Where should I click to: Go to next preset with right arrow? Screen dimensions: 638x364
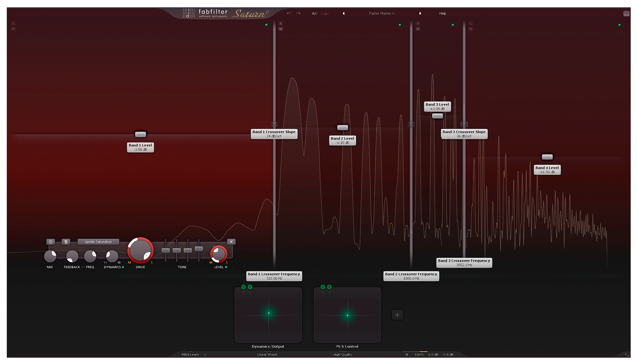point(420,14)
